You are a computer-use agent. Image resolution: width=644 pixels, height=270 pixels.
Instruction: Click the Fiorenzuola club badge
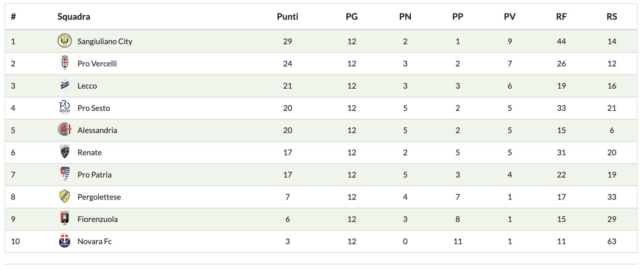64,219
